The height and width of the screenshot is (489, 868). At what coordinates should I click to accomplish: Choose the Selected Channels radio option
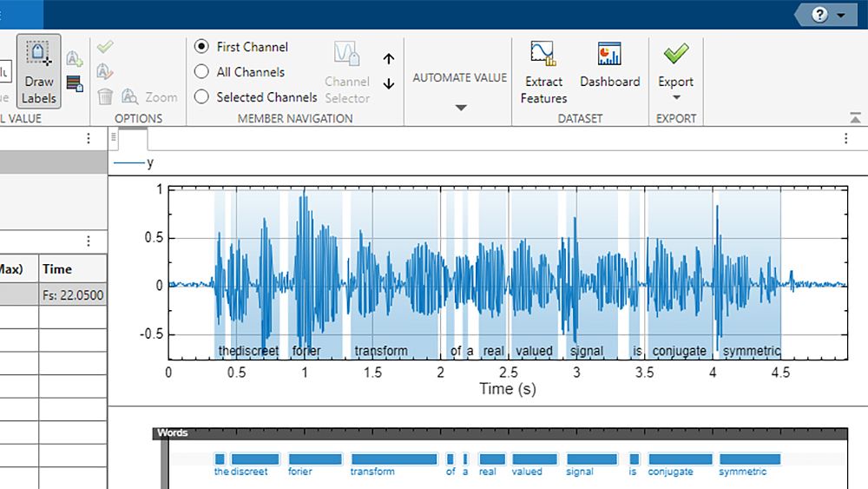click(201, 97)
